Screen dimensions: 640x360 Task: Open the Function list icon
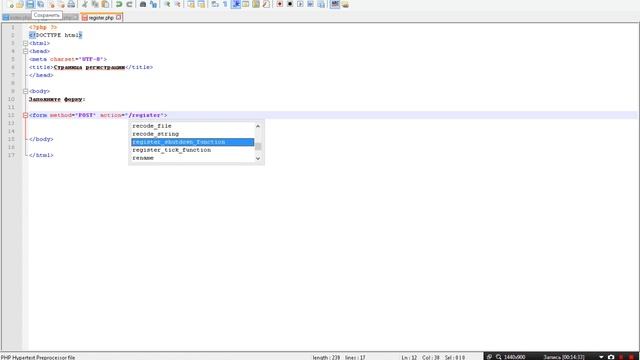(x=266, y=4)
